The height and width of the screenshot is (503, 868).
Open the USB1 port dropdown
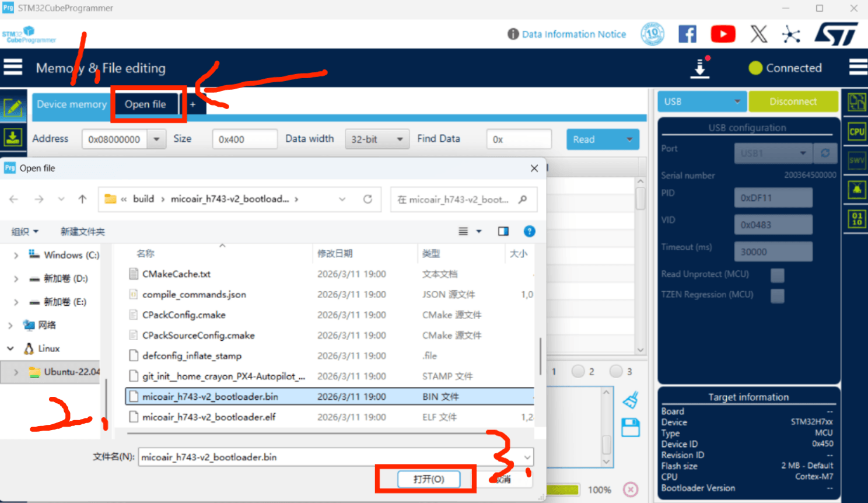point(773,153)
